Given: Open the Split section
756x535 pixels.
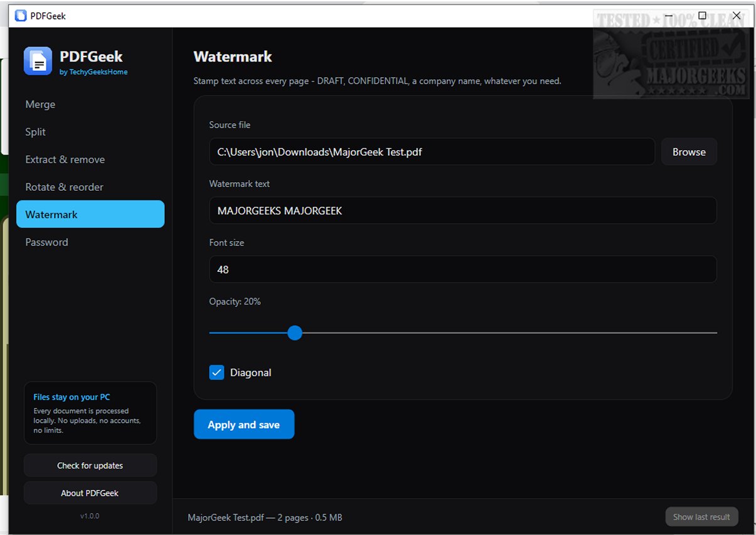Looking at the screenshot, I should point(90,132).
